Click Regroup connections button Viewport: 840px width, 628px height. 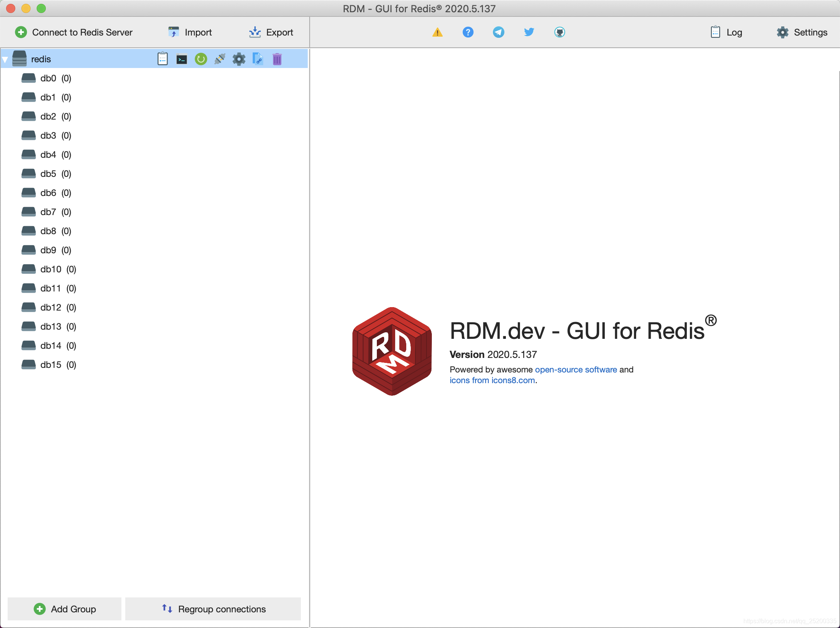213,609
